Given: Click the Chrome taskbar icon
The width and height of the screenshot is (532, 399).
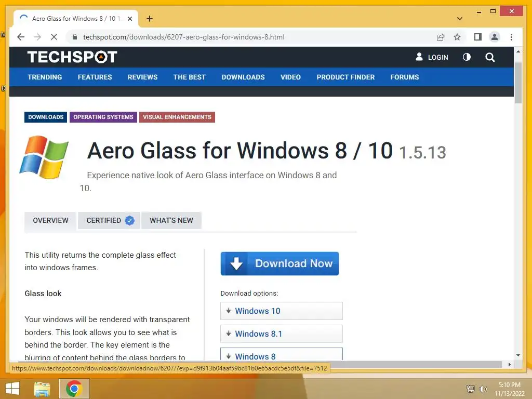Looking at the screenshot, I should [x=74, y=389].
